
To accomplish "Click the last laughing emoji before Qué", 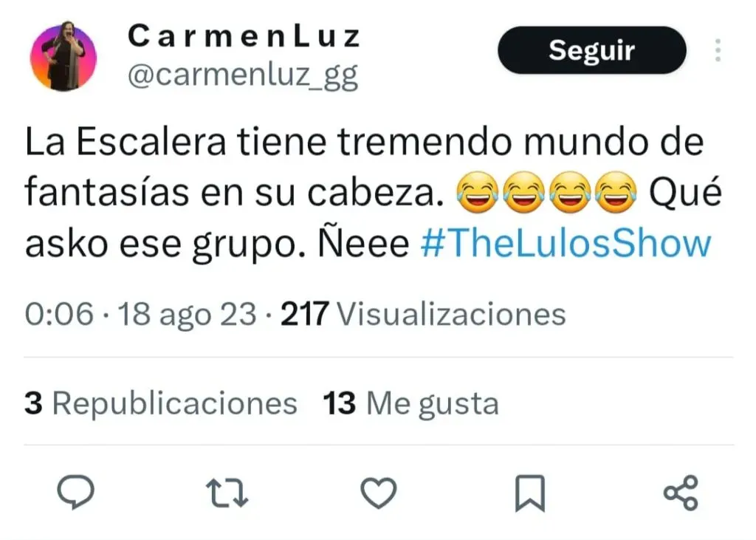I will click(x=616, y=192).
